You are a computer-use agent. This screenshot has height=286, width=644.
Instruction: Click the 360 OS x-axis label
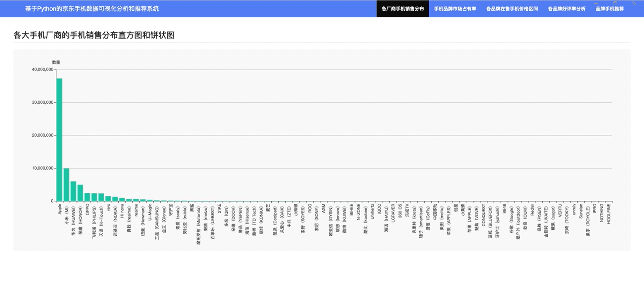400,211
